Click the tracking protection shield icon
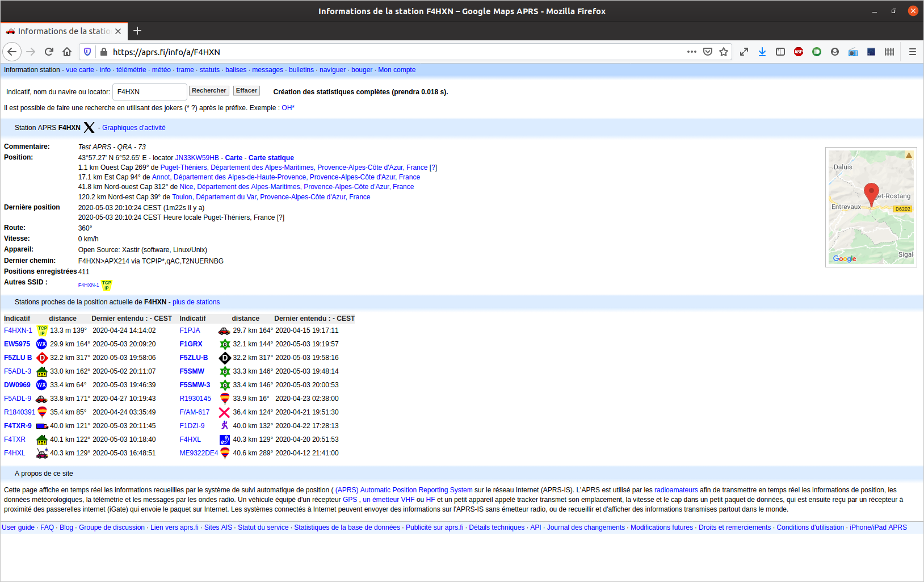This screenshot has height=582, width=924. pyautogui.click(x=87, y=52)
